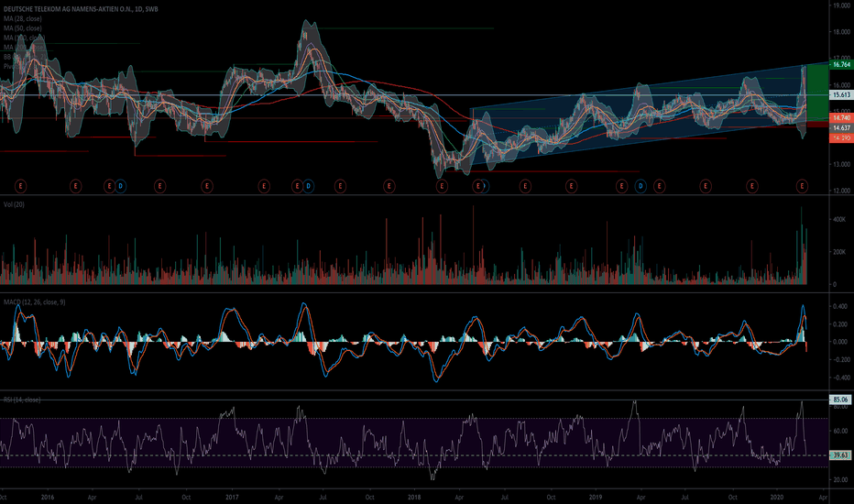Viewport: 854px width, 504px height.
Task: Click the 2017 dividend D marker
Action: click(308, 186)
